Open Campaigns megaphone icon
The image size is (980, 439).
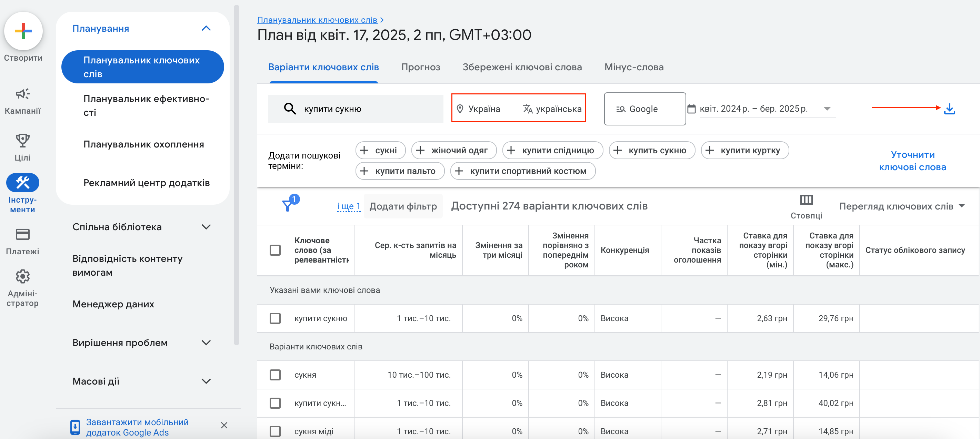pyautogui.click(x=22, y=93)
